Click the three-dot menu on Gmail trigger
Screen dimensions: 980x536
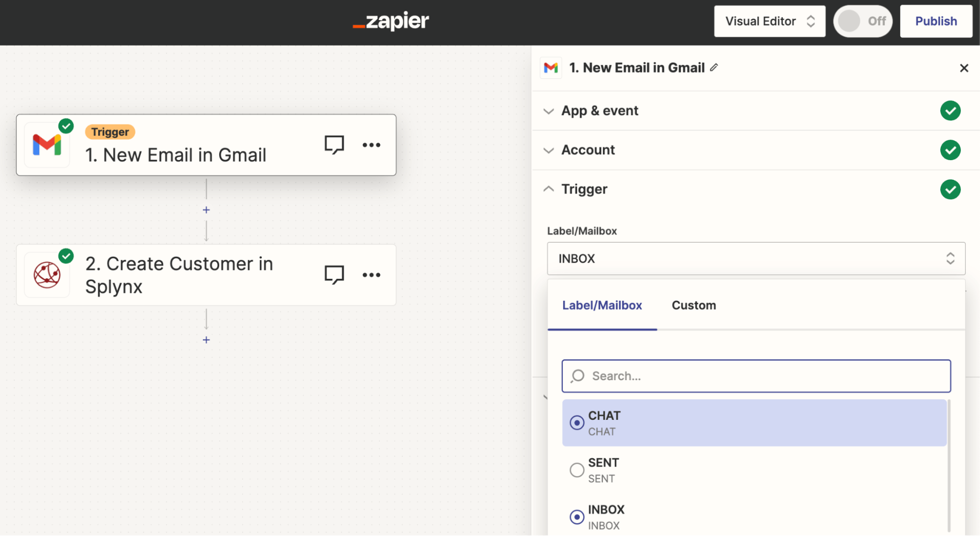pyautogui.click(x=371, y=145)
